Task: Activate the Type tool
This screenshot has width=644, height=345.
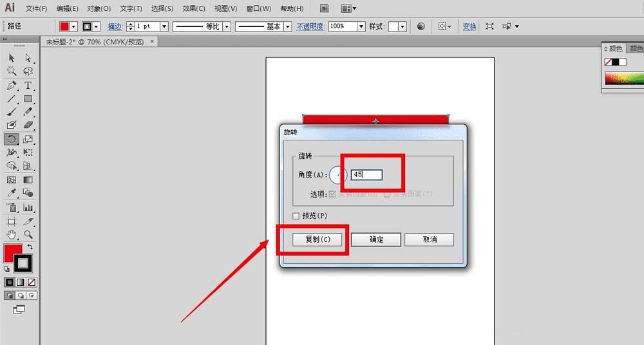Action: (x=28, y=86)
